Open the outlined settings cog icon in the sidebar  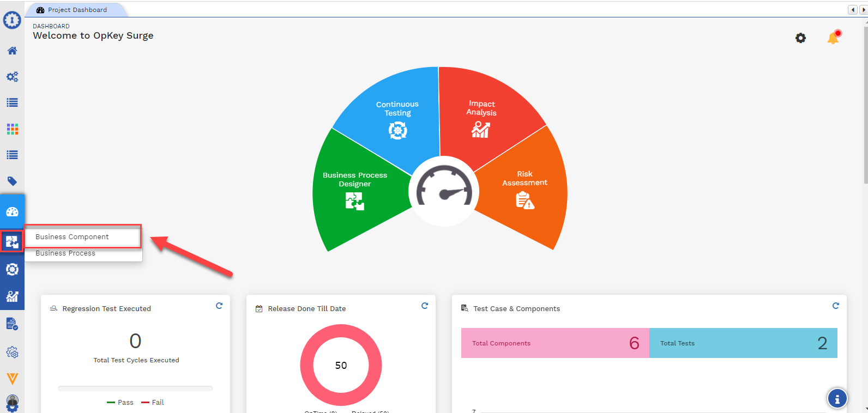coord(12,353)
